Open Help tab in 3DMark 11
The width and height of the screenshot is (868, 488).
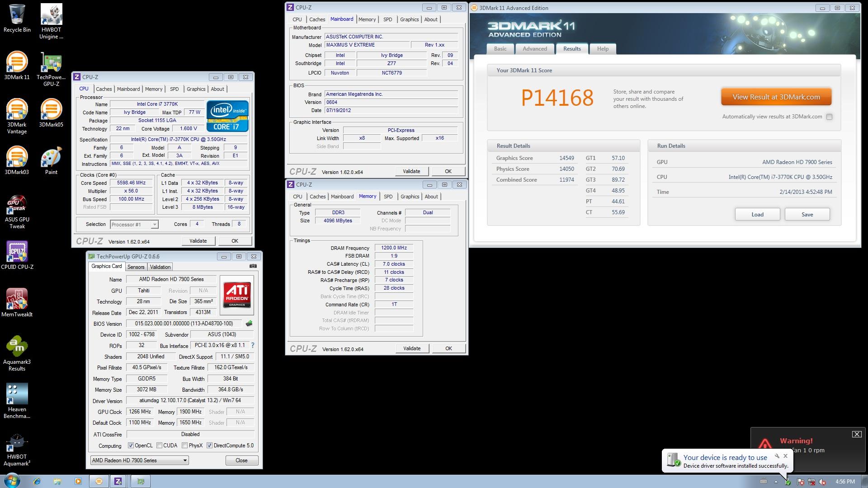603,49
